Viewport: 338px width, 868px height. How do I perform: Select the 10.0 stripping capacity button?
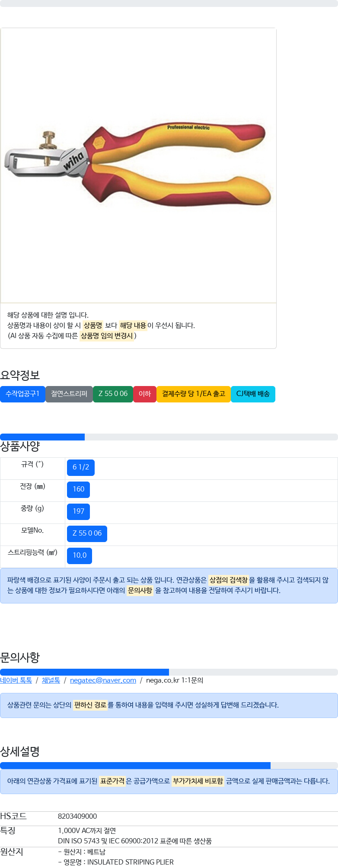click(x=80, y=555)
